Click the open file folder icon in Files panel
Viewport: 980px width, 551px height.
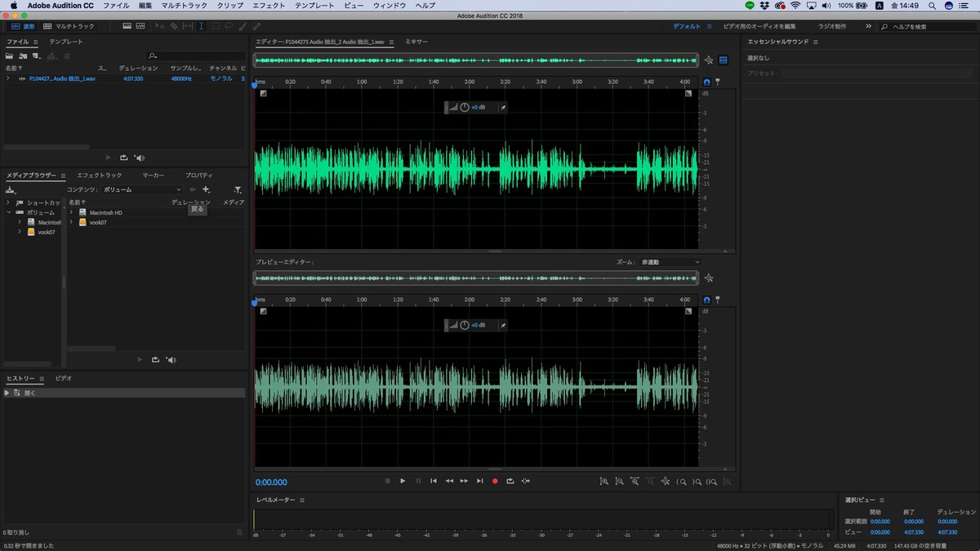10,56
